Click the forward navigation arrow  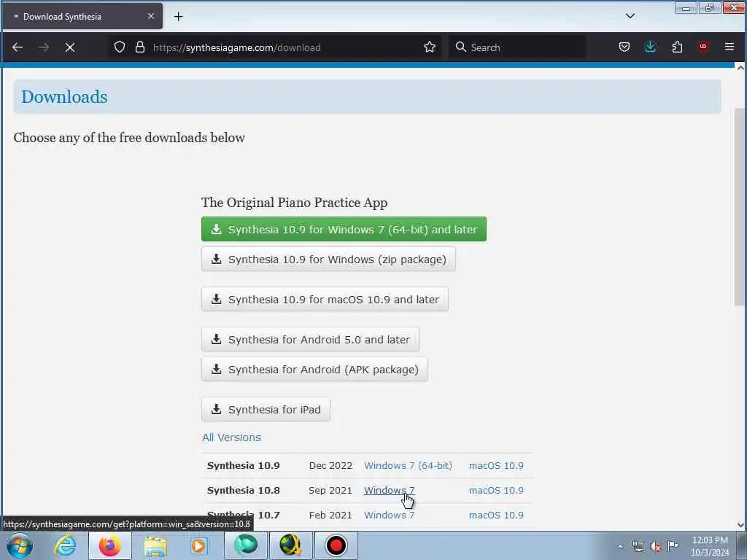coord(43,47)
